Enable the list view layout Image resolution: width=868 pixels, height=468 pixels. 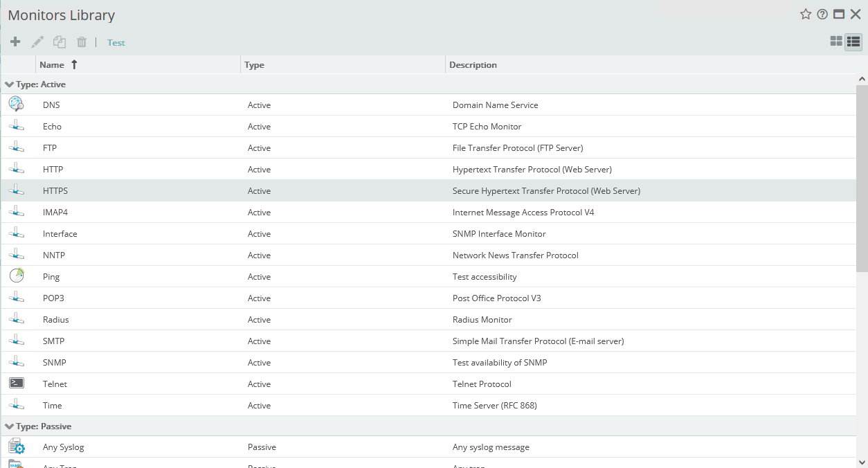[853, 42]
